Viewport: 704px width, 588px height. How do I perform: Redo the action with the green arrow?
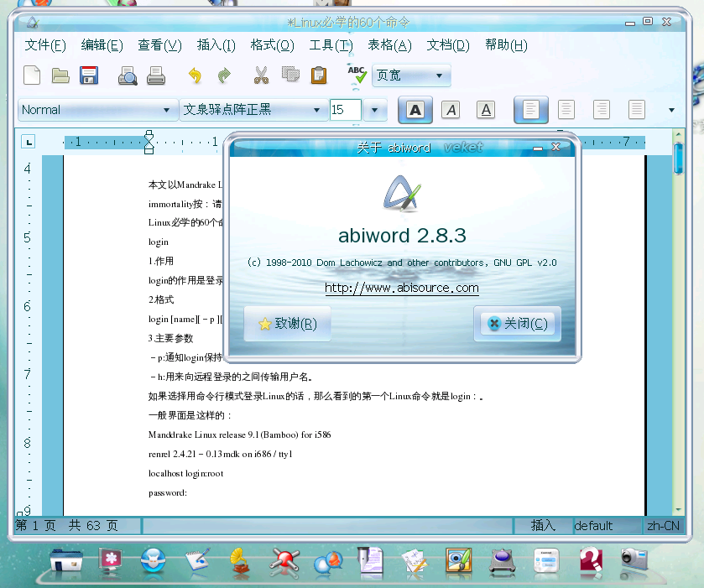tap(224, 75)
